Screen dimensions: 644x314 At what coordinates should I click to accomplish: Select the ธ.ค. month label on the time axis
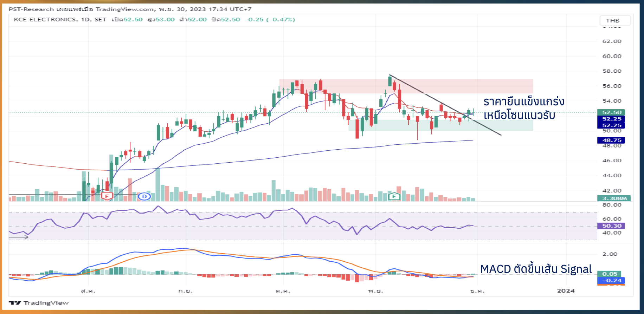[477, 291]
